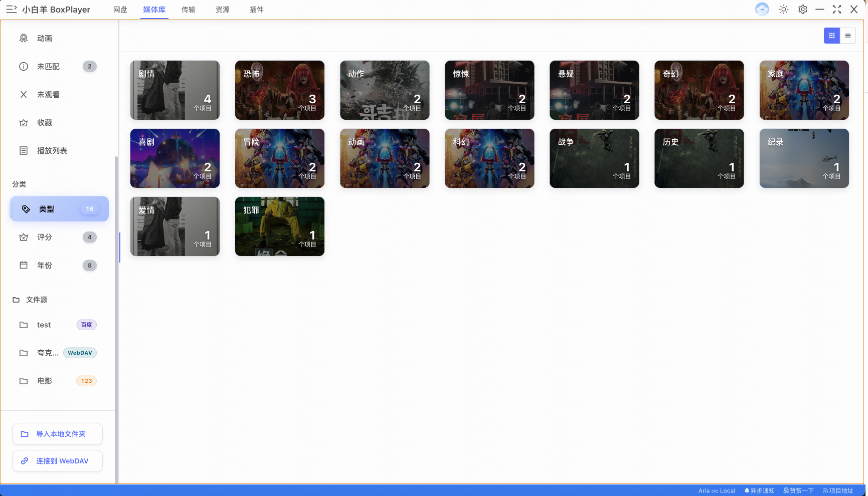Viewport: 868px width, 496px height.
Task: Open 收藏 favorites in the sidebar
Action: (x=45, y=123)
